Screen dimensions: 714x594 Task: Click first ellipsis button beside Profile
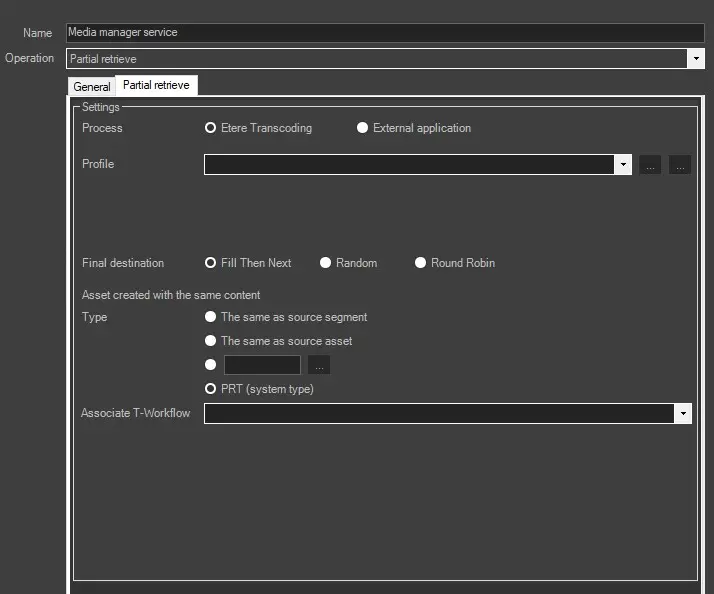click(650, 166)
